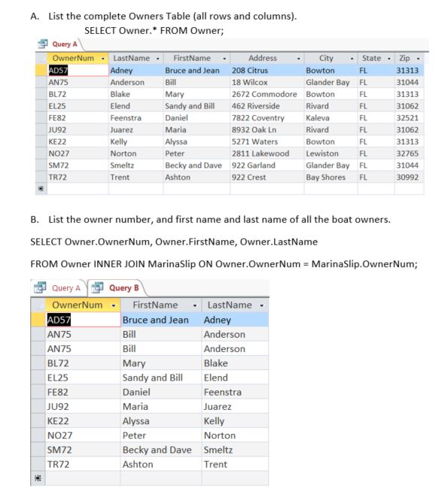This screenshot has width=448, height=492.
Task: Select the AD57 cell in Query B table
Action: tap(83, 320)
